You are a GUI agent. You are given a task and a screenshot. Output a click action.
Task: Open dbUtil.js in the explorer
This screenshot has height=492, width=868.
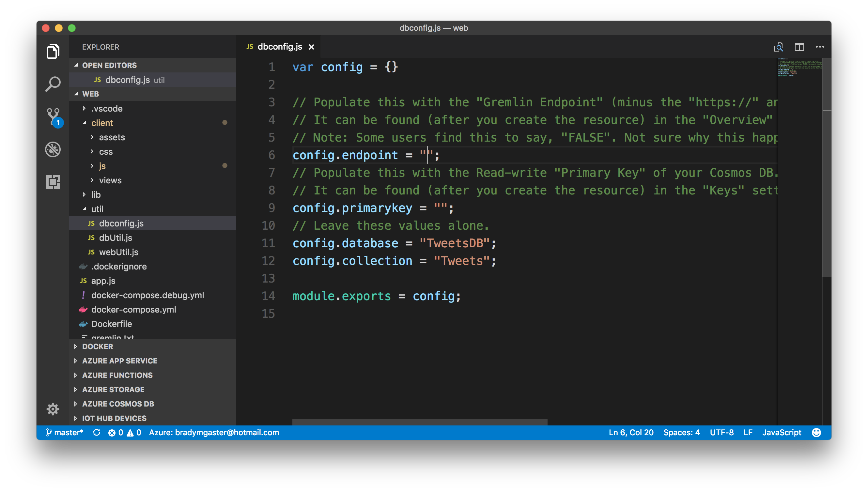(x=115, y=238)
